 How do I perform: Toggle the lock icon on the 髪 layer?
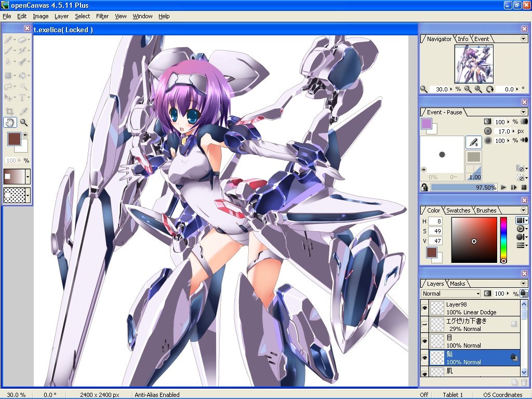(x=514, y=357)
